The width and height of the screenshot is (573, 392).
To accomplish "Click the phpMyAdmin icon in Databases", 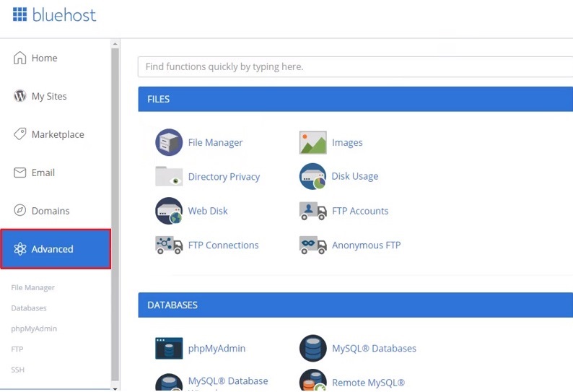I will click(x=169, y=348).
